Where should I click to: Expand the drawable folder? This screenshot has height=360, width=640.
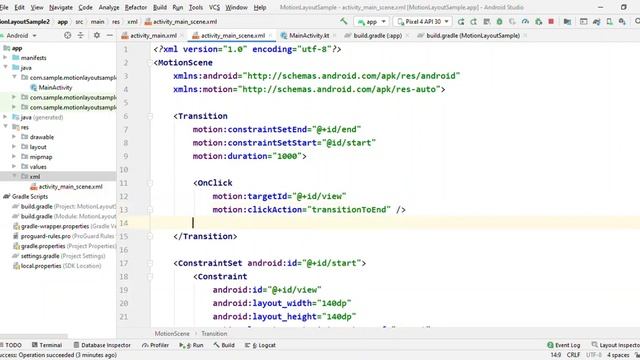click(14, 137)
